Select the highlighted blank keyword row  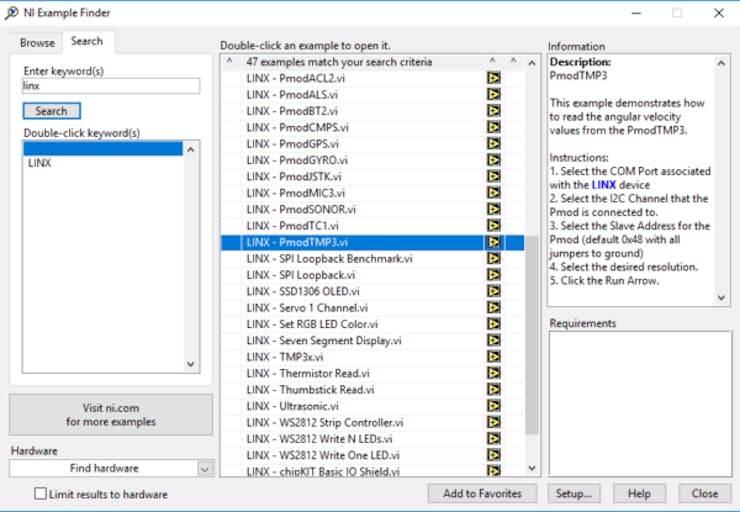tap(103, 148)
